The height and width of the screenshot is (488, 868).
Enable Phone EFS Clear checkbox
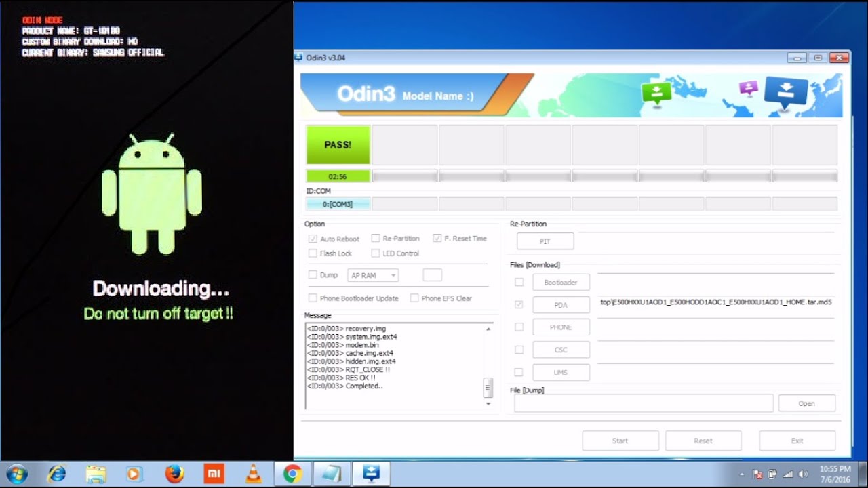414,298
